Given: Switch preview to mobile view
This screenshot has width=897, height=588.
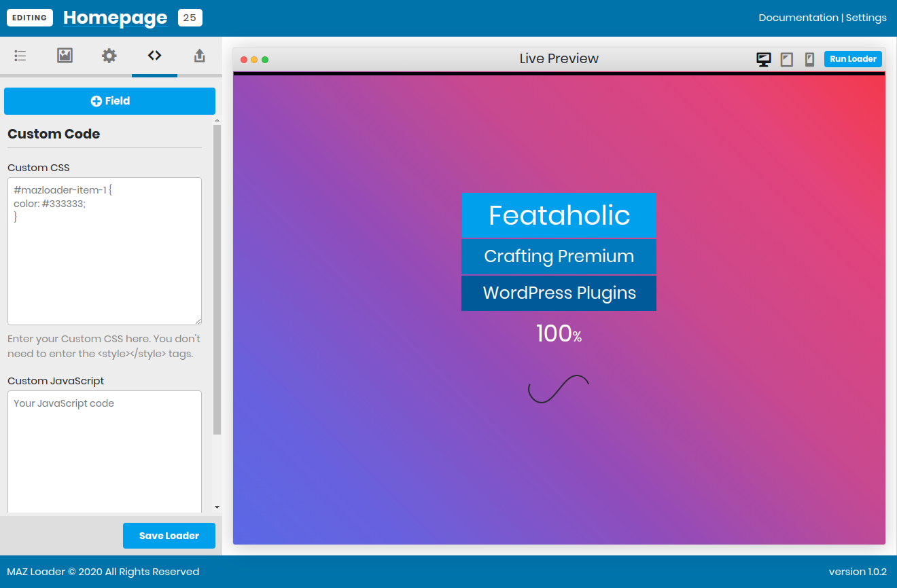Looking at the screenshot, I should click(x=809, y=59).
